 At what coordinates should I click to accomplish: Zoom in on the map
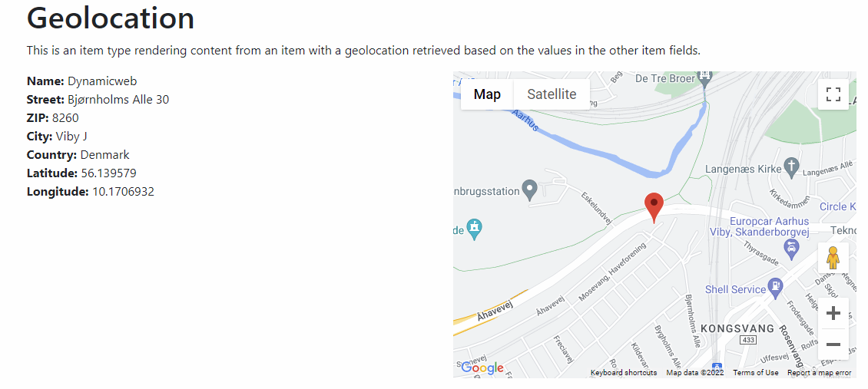[x=833, y=313]
